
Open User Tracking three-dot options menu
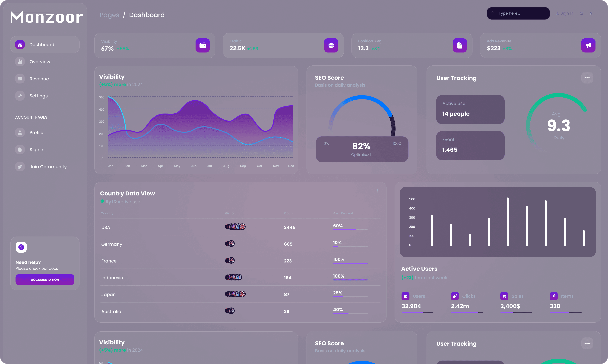point(587,78)
